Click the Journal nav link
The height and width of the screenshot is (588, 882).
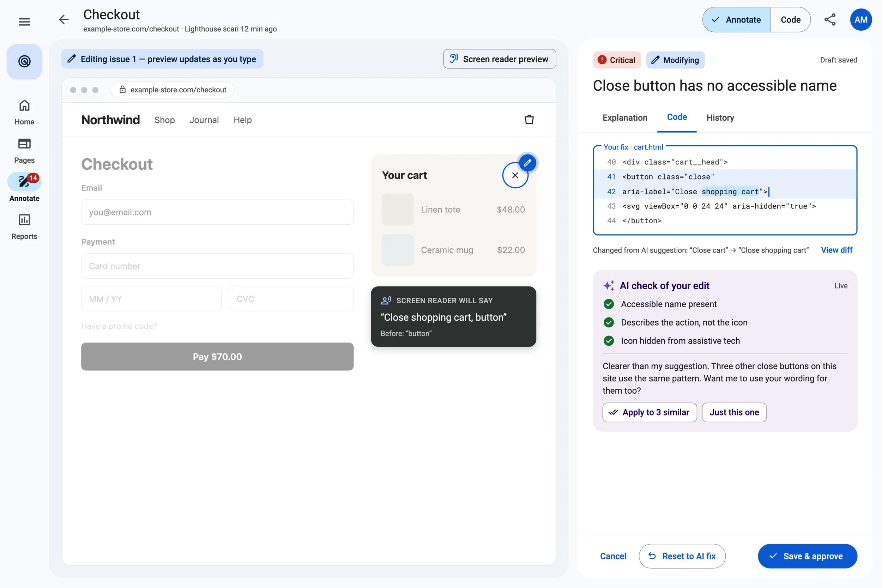204,120
